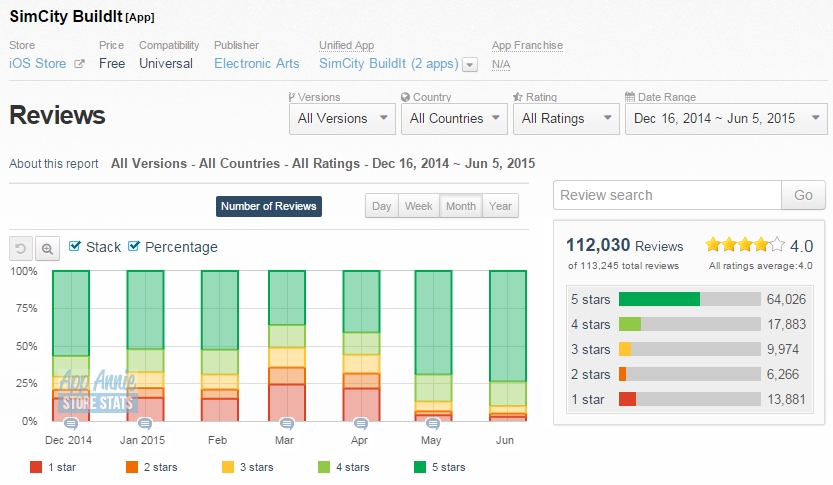This screenshot has height=485, width=833.
Task: Switch chart to Day view
Action: (x=381, y=206)
